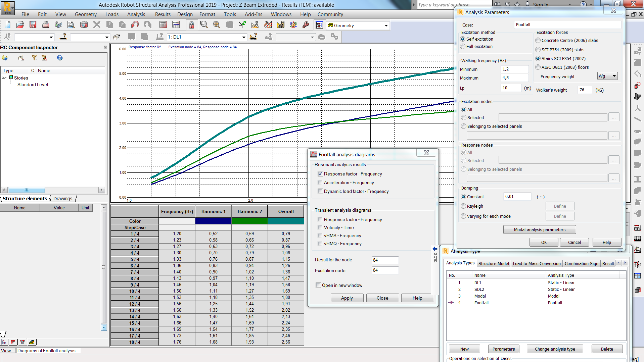Click the red Undo arrow icon
This screenshot has width=644, height=362.
135,25
